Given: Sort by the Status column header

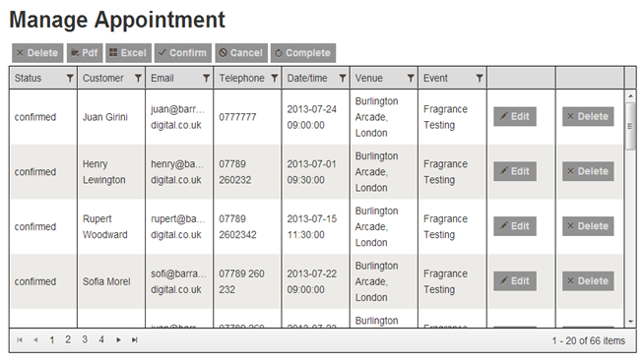Looking at the screenshot, I should [28, 78].
